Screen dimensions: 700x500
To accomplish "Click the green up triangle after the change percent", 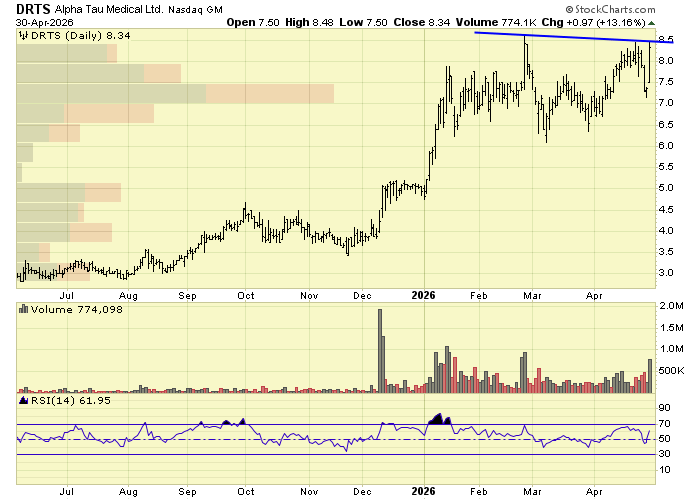I will tap(651, 23).
